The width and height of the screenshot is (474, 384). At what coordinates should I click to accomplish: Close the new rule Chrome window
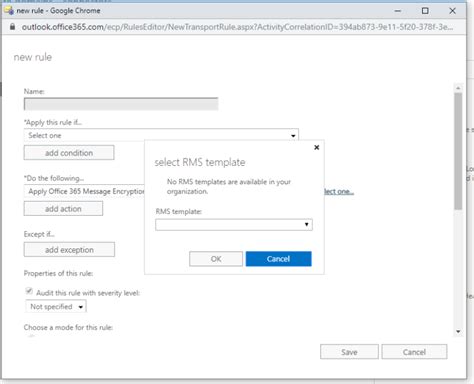(452, 11)
